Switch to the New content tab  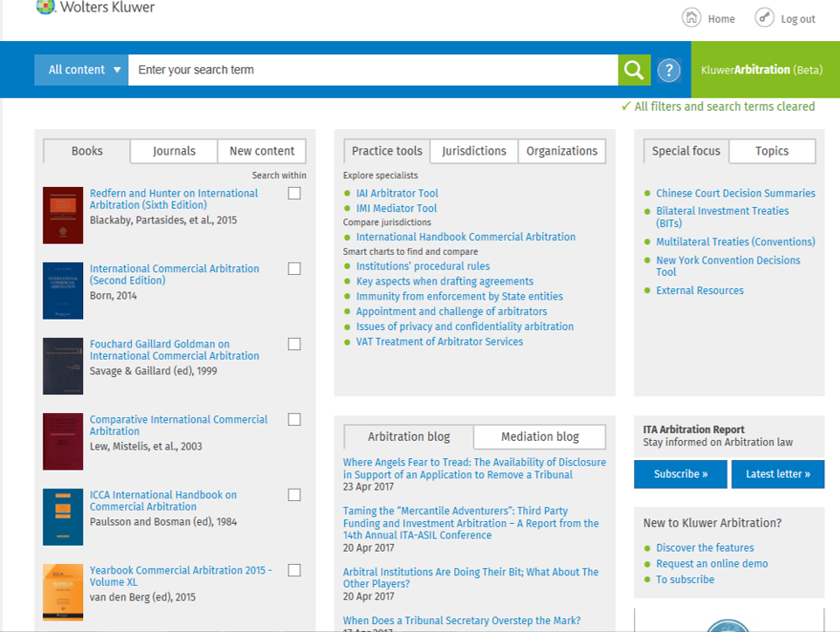(x=262, y=151)
